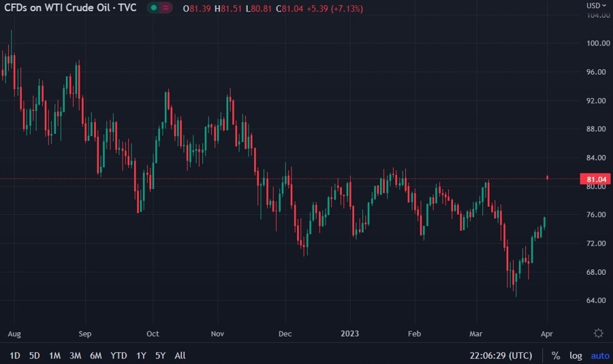The width and height of the screenshot is (613, 364).
Task: Click the 84.00 price axis label
Action: click(x=596, y=158)
